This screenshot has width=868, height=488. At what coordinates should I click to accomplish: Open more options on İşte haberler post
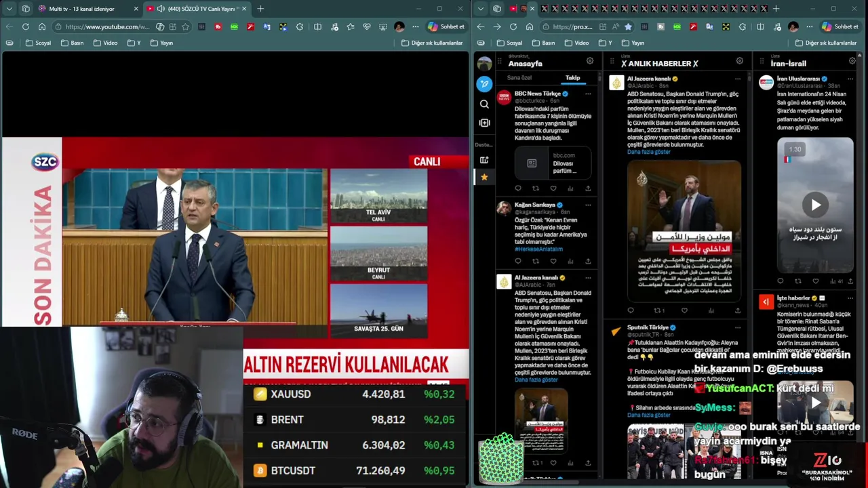tap(850, 298)
